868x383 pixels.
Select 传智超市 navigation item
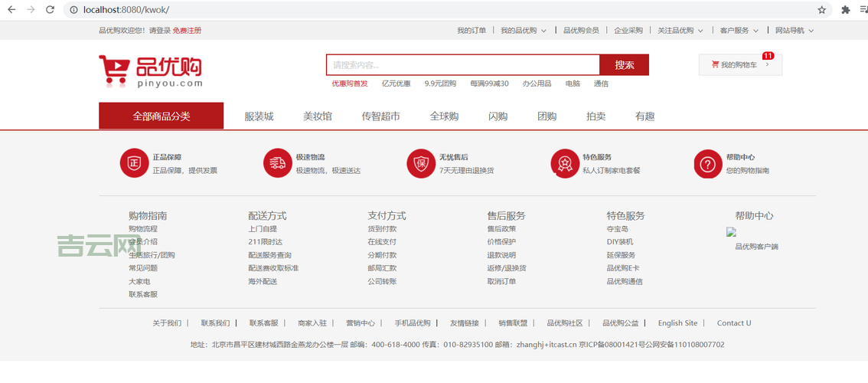381,116
